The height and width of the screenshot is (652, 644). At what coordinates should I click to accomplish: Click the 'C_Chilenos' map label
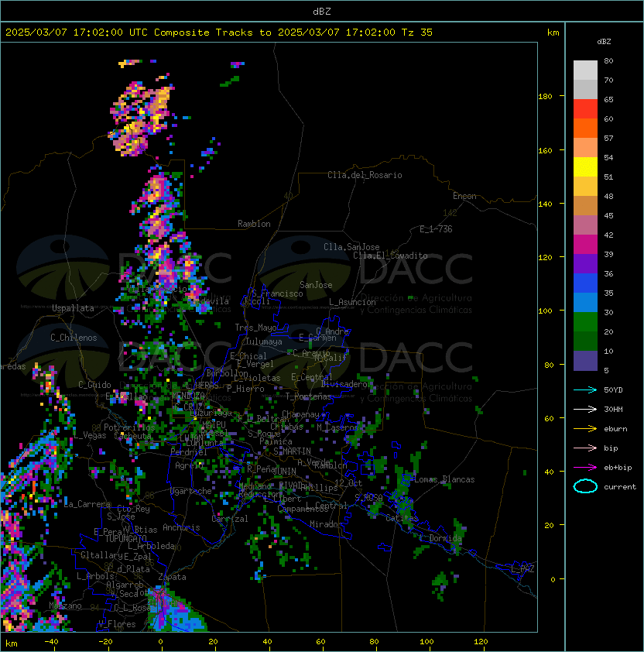tap(74, 338)
